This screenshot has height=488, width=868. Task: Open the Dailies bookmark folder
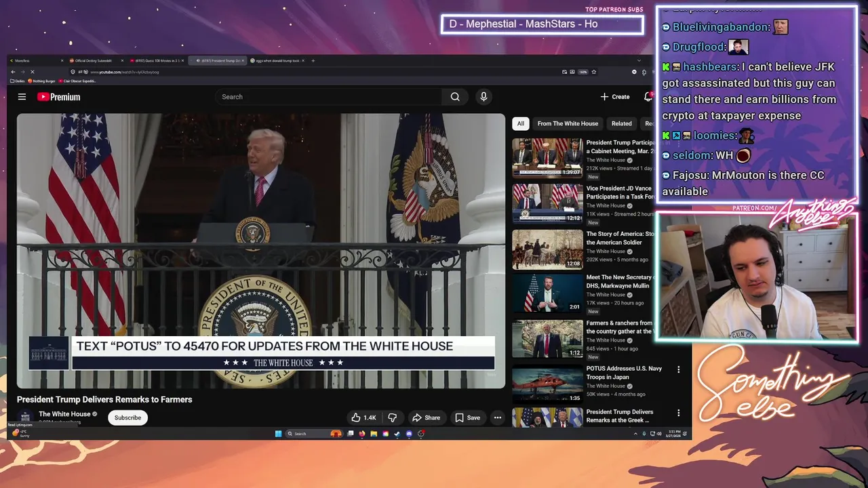(x=18, y=81)
